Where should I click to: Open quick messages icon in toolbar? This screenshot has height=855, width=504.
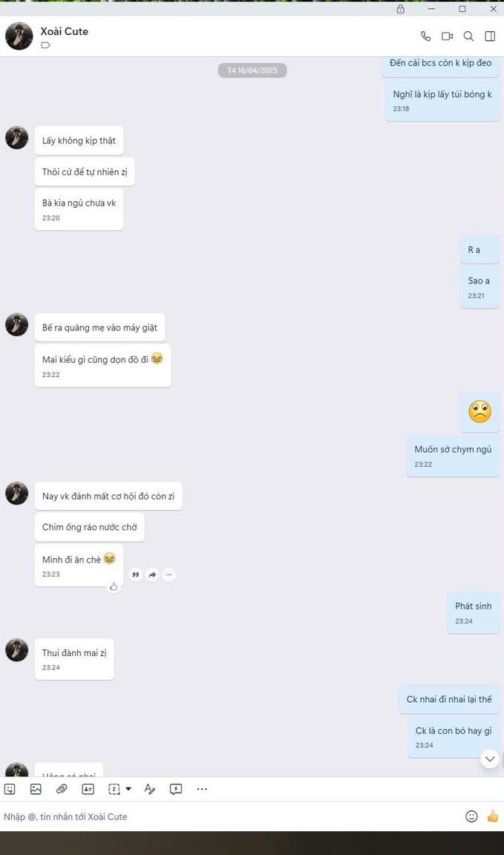[x=176, y=788]
